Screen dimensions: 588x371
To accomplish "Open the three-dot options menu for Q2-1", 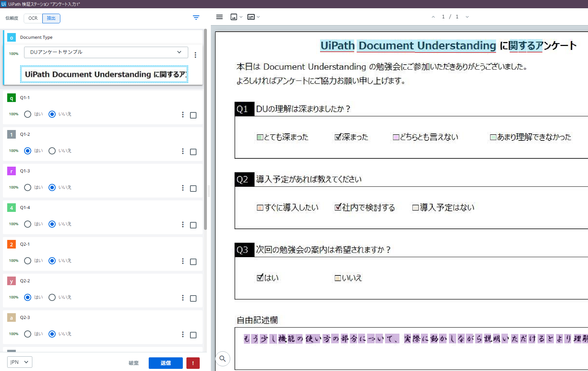I will click(183, 261).
